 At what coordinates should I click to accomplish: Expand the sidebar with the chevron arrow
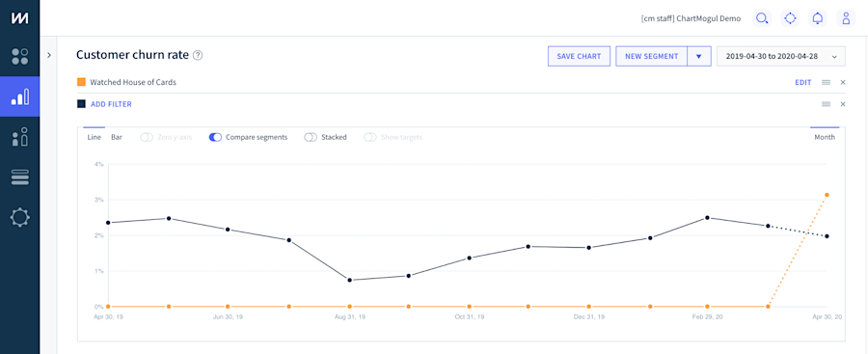49,55
